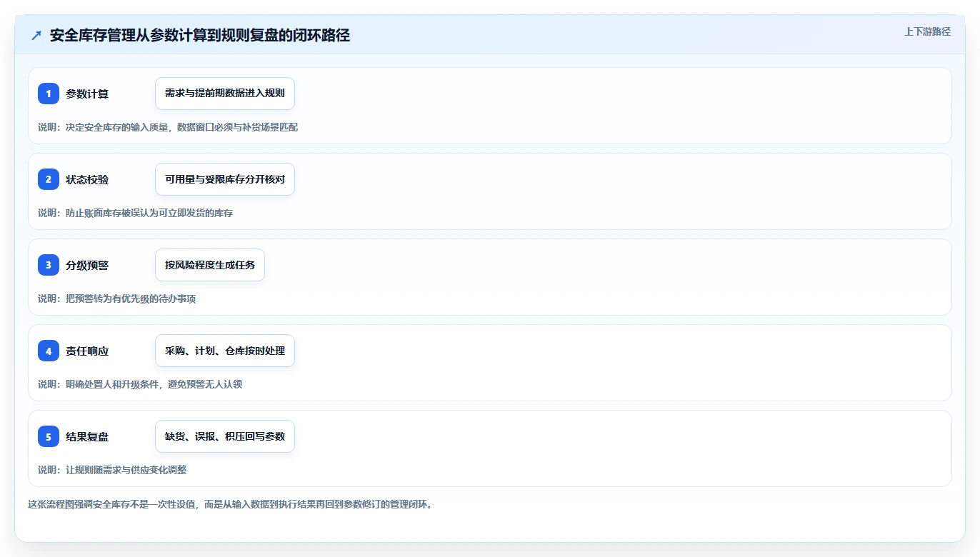Select the 参数计算 step label
The height and width of the screenshot is (557, 980).
[x=87, y=94]
